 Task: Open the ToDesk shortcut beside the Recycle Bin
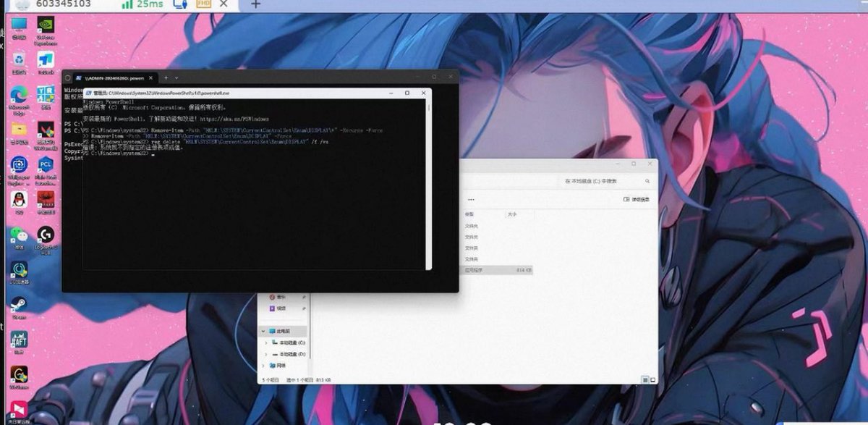click(x=46, y=62)
